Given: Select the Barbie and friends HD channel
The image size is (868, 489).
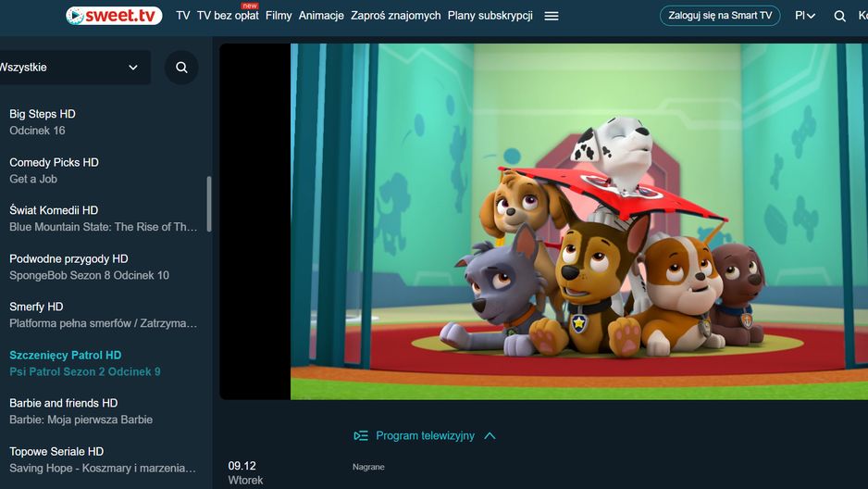Looking at the screenshot, I should pos(64,403).
